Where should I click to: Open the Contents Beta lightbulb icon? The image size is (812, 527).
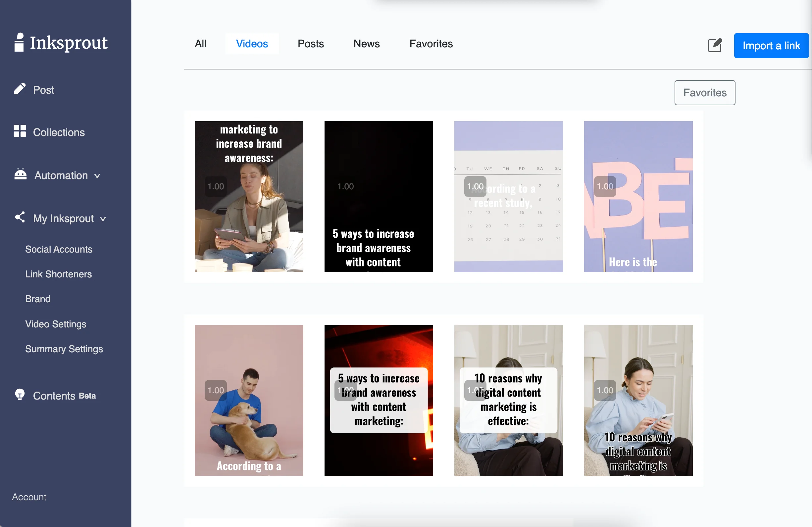pyautogui.click(x=20, y=395)
